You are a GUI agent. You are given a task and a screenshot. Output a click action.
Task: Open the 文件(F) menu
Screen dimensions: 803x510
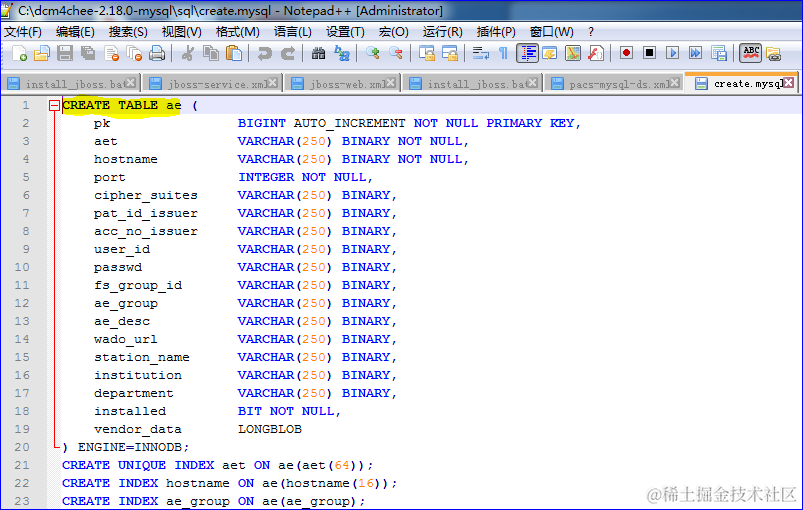(23, 32)
